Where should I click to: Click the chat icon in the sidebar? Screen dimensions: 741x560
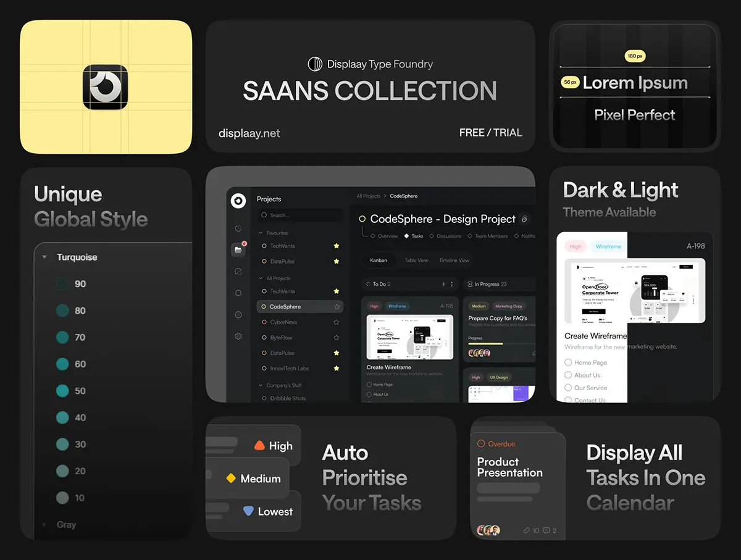(x=238, y=271)
